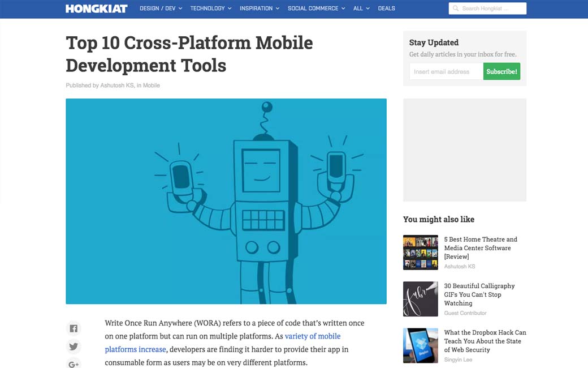This screenshot has width=588, height=368.
Task: Focus the Search Hongkiat field
Action: 492,8
